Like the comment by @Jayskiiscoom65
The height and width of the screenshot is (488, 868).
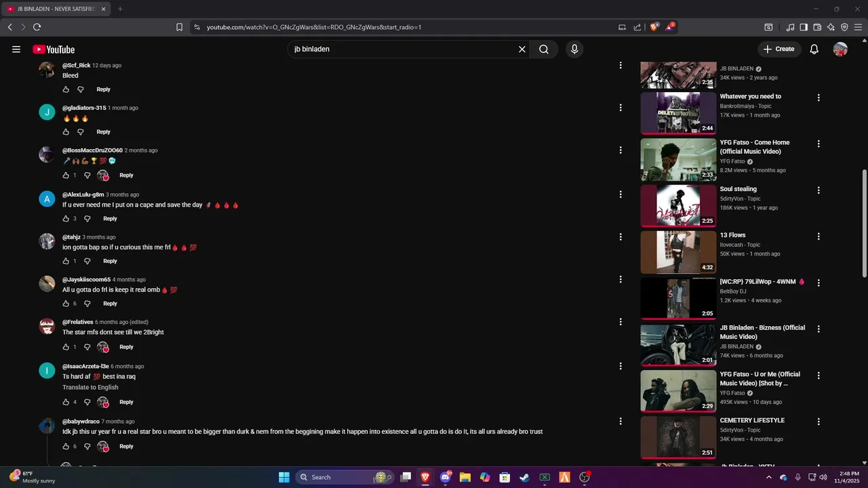point(66,304)
